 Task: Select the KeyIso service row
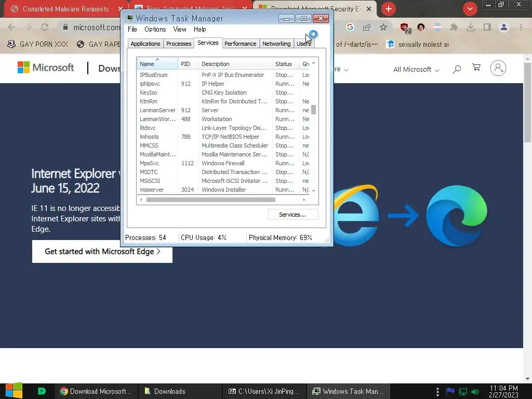pos(223,92)
